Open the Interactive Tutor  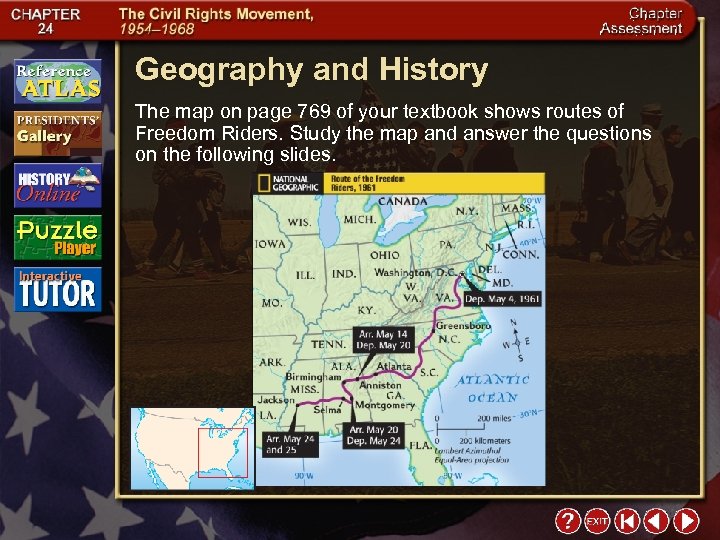click(58, 289)
